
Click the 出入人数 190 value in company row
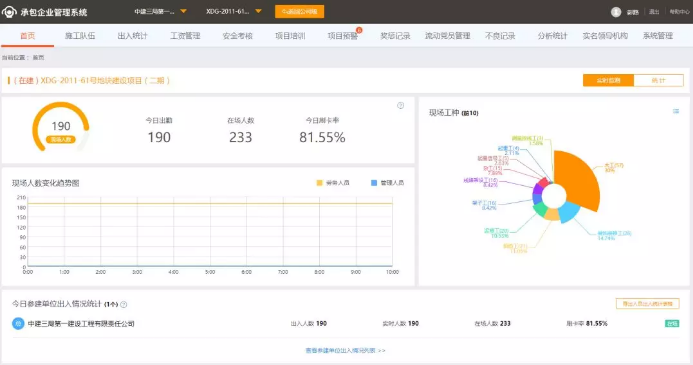[x=321, y=323]
